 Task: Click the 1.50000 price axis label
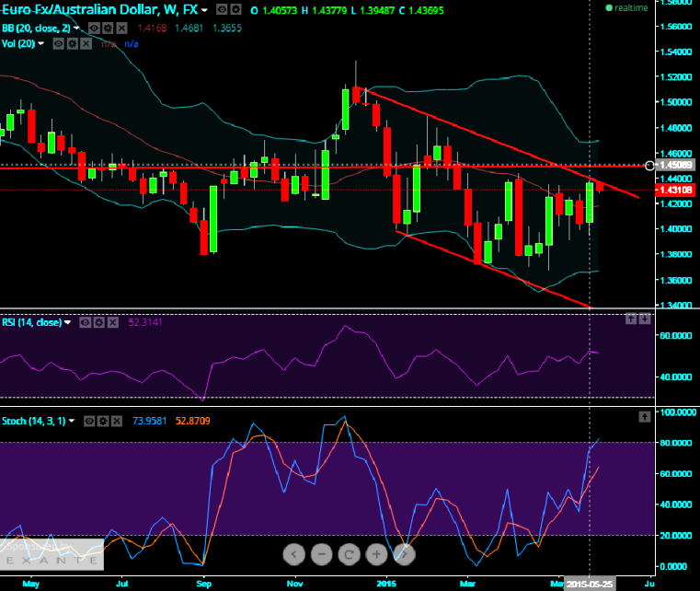pos(676,102)
